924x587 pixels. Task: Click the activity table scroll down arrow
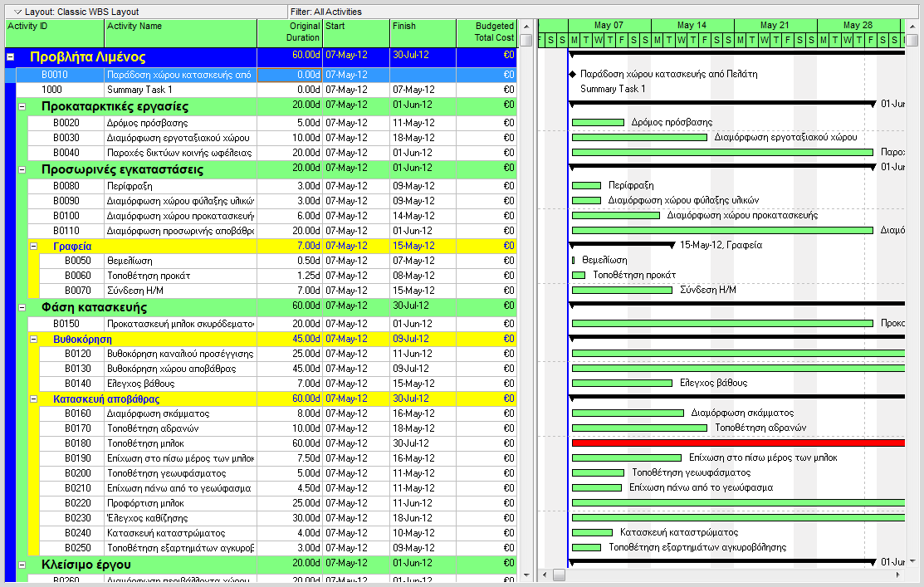pyautogui.click(x=527, y=575)
